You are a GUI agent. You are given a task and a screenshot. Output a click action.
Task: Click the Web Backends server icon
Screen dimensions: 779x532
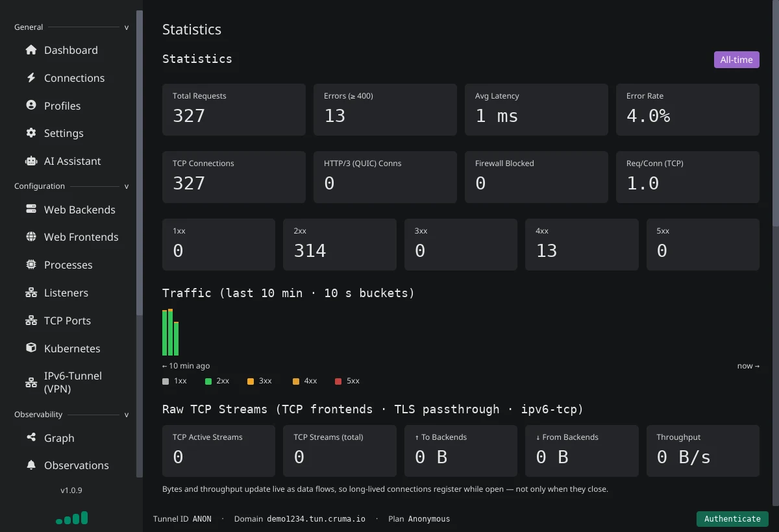tap(31, 209)
